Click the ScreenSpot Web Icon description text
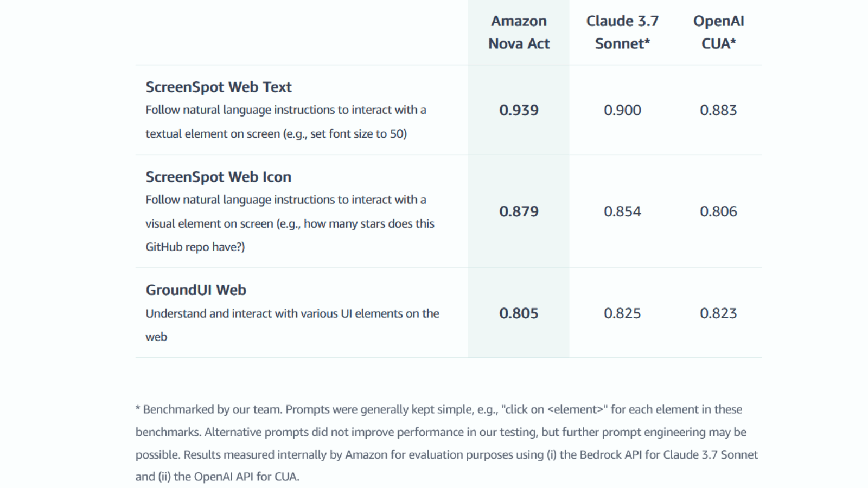The width and height of the screenshot is (868, 488). (x=289, y=223)
